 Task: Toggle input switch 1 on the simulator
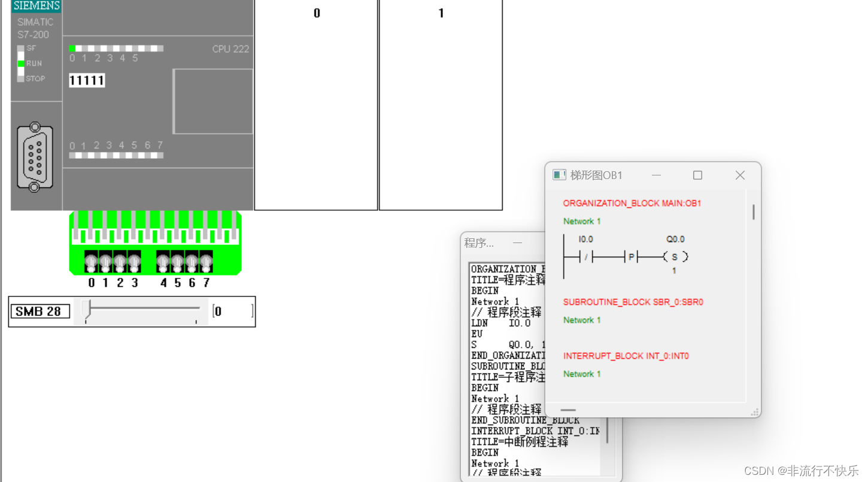[x=105, y=262]
